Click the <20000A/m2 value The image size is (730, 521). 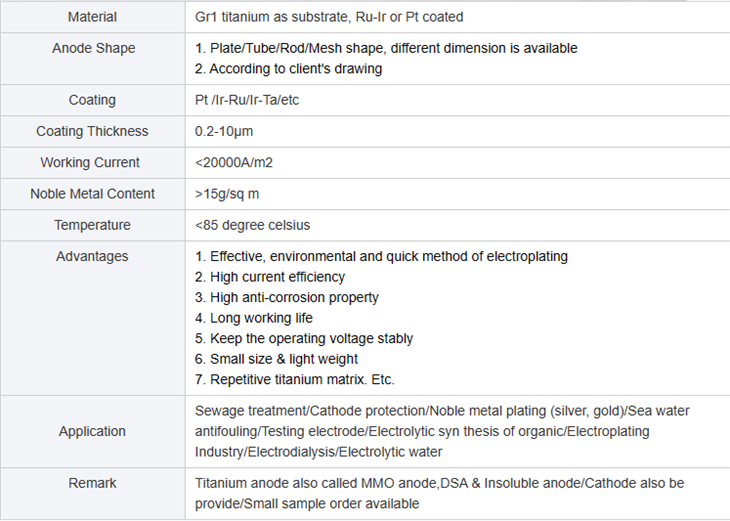tap(234, 162)
